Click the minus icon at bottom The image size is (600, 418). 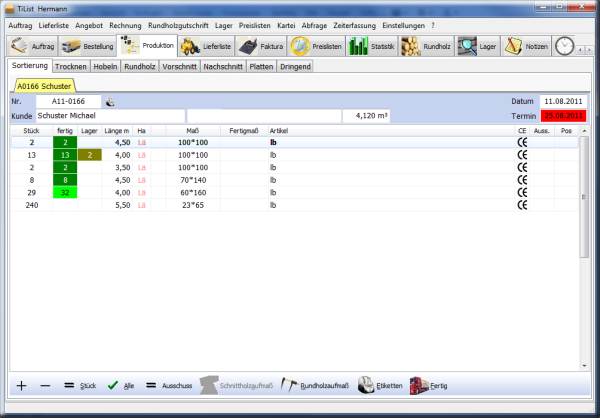45,385
